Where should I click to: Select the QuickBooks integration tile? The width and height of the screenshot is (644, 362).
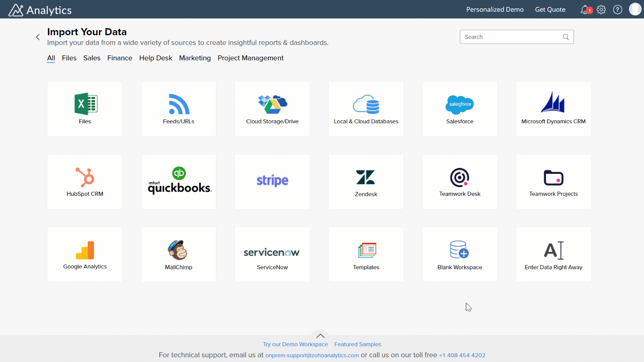(179, 182)
